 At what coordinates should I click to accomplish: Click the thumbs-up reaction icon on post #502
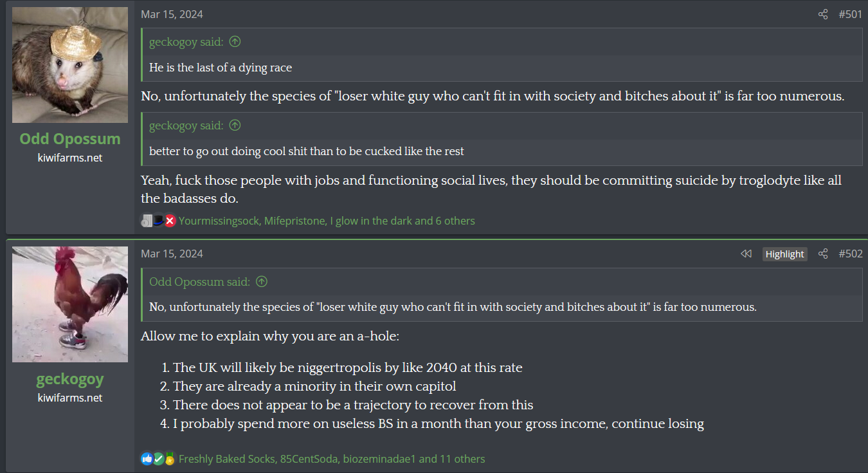tap(147, 459)
